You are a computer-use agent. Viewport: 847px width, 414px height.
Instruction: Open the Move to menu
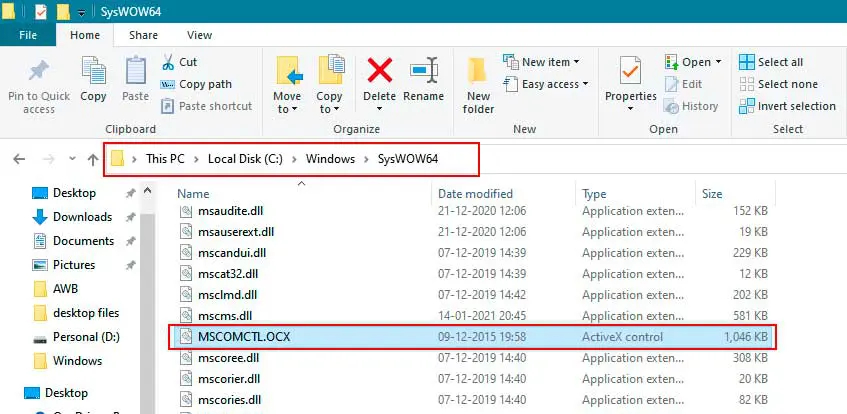click(287, 84)
